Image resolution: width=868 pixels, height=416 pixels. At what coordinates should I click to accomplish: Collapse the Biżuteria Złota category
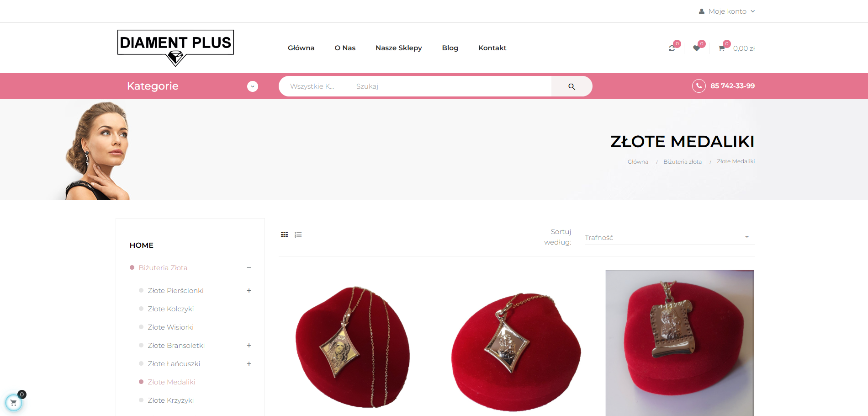pos(249,268)
